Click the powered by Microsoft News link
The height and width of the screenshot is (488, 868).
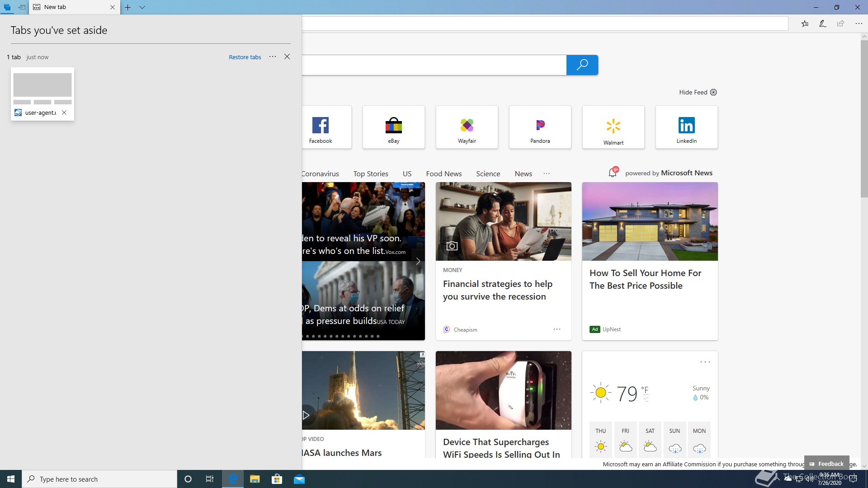669,173
